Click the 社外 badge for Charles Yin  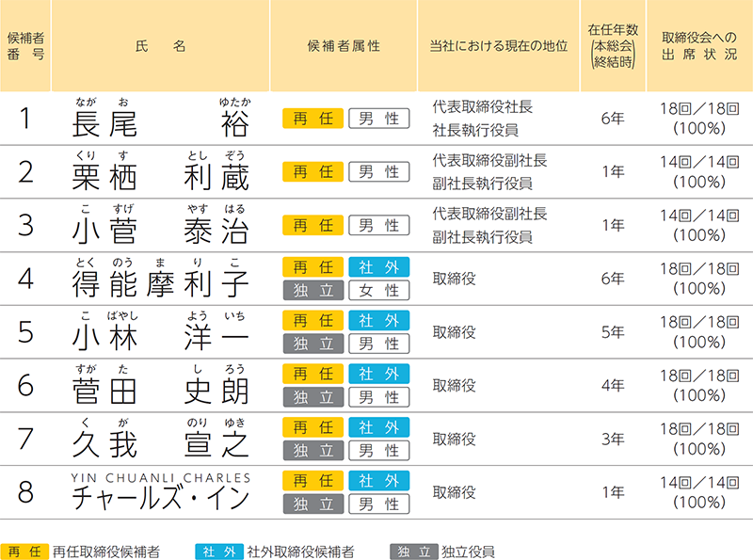click(379, 481)
